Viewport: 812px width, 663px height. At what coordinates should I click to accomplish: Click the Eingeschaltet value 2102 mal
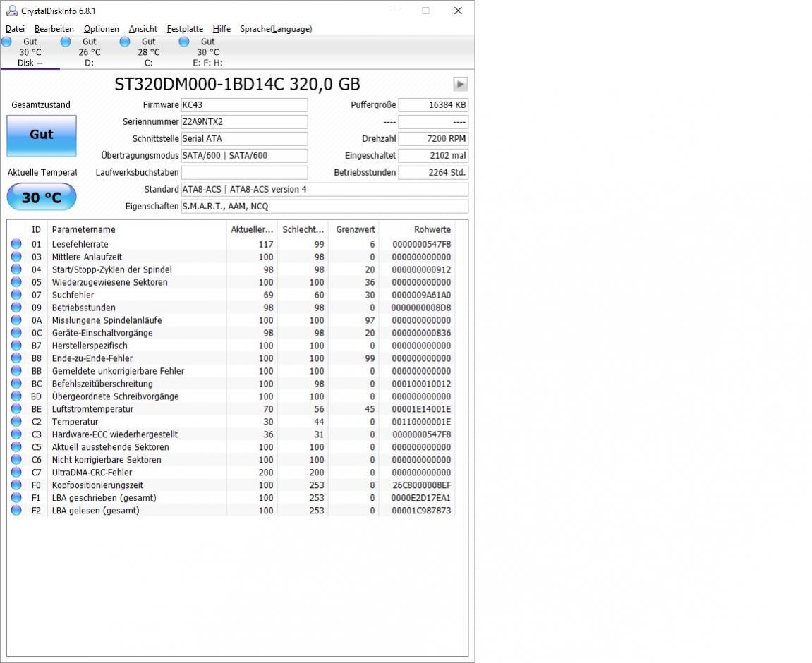433,156
